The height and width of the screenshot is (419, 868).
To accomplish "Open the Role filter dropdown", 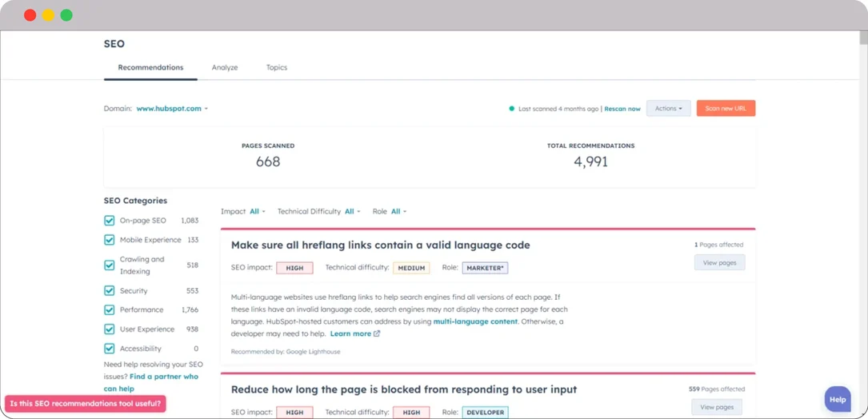I will pyautogui.click(x=399, y=211).
